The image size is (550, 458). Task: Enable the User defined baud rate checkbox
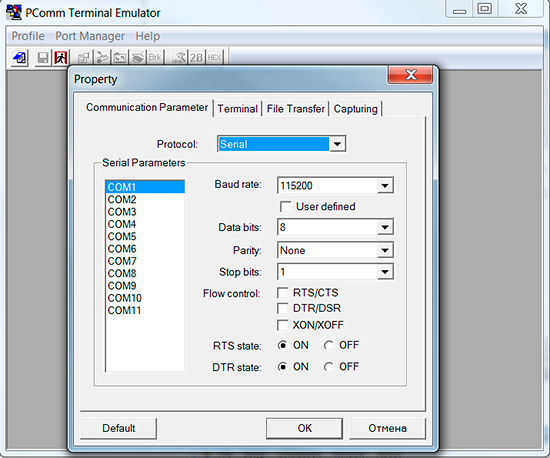pos(286,207)
